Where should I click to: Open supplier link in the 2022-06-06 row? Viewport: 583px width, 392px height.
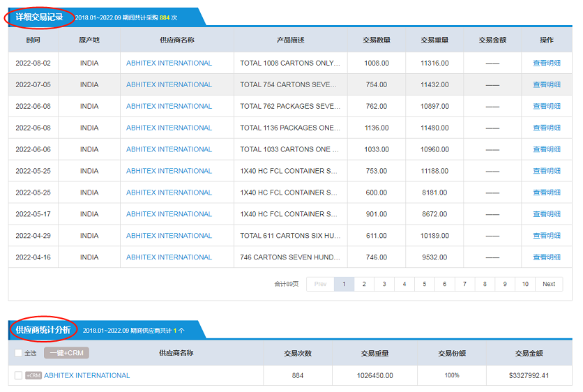coord(169,149)
